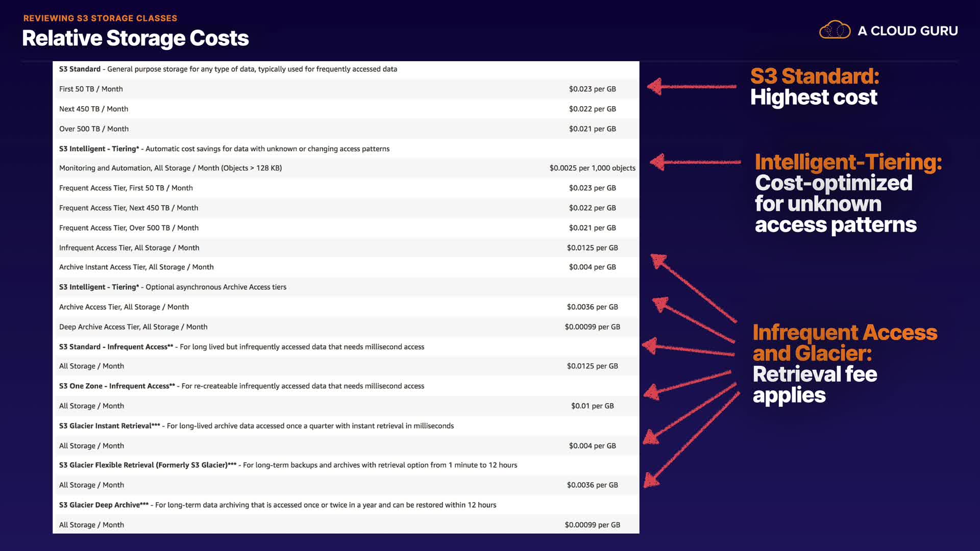Click S3 One Zone - Infrequent Access header
The width and height of the screenshot is (980, 551).
click(x=241, y=386)
